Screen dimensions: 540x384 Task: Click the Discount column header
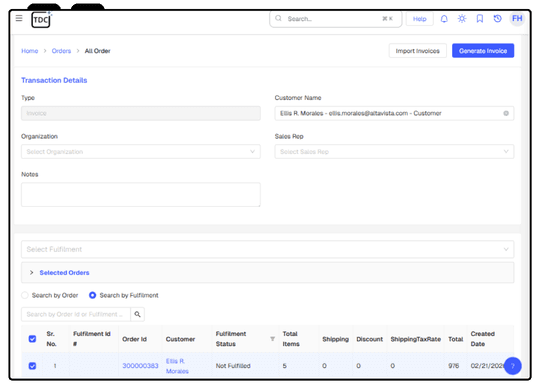point(370,339)
